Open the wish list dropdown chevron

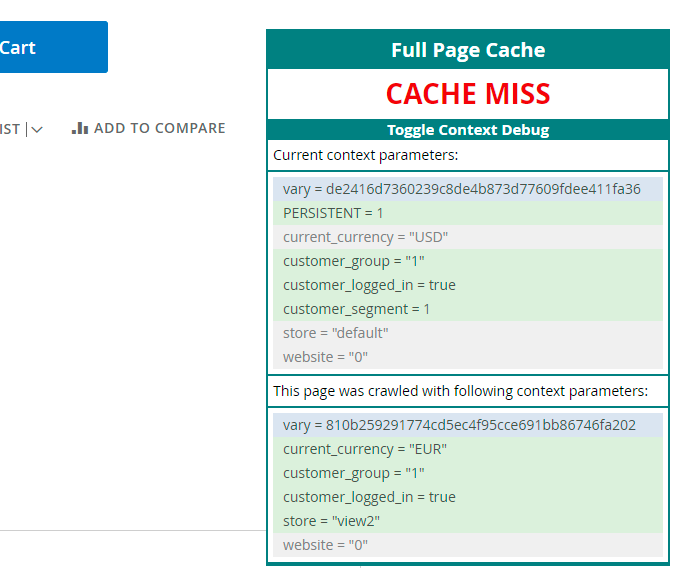coord(37,129)
